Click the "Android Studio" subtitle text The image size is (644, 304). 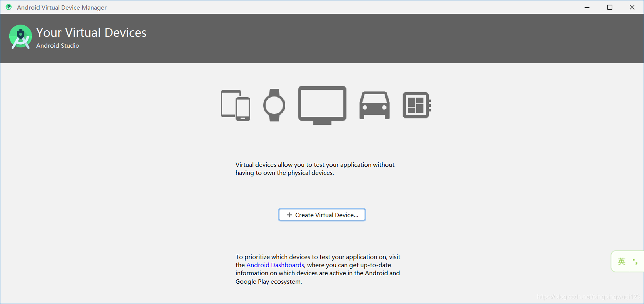(58, 45)
